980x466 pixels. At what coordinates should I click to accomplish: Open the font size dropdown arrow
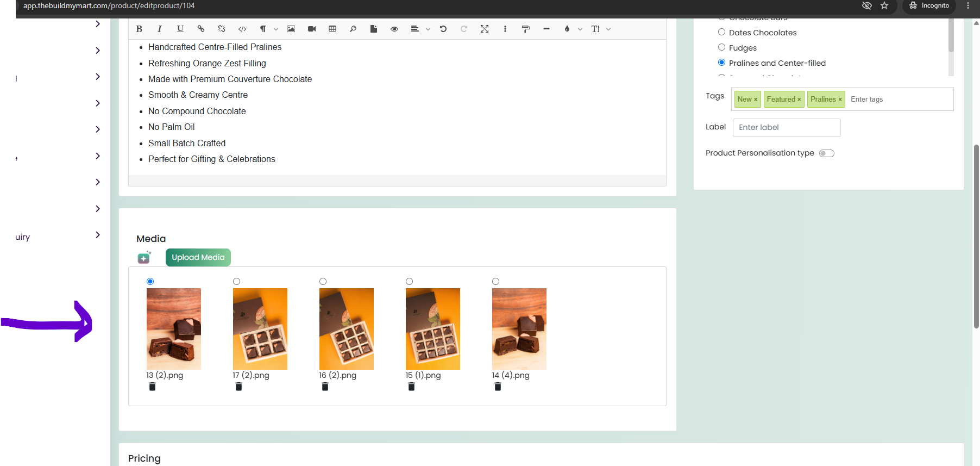[x=608, y=29]
